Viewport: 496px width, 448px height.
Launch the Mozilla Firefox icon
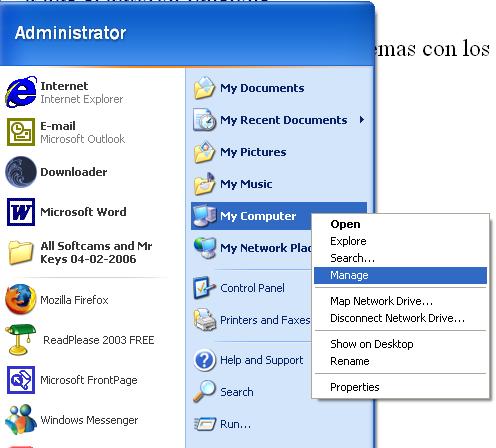click(x=21, y=299)
